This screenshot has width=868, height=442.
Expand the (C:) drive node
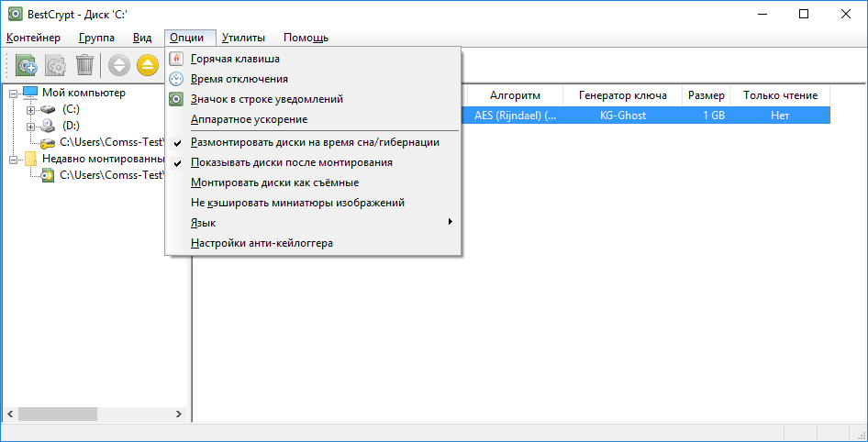(x=31, y=110)
